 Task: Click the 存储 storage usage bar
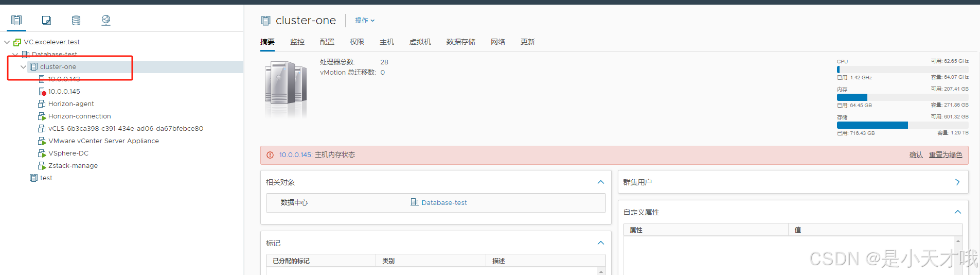903,125
